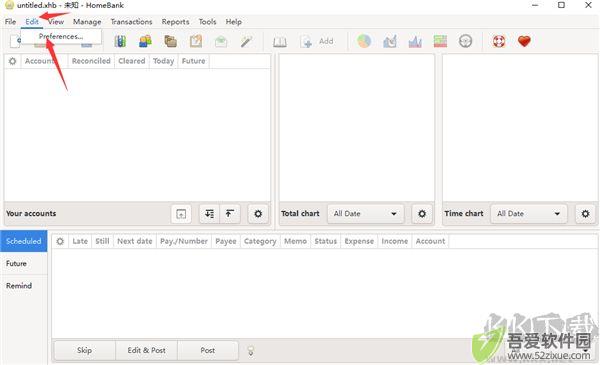This screenshot has height=365, width=600.
Task: Open help via the lifebuoy icon
Action: [499, 41]
